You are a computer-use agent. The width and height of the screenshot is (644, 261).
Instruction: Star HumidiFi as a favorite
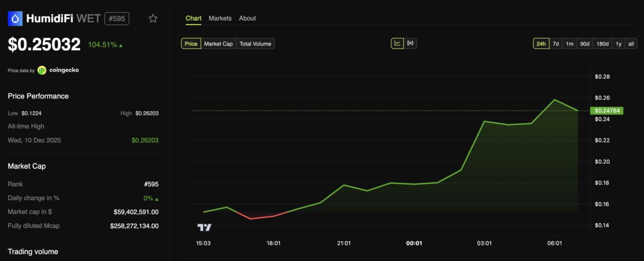pos(153,19)
